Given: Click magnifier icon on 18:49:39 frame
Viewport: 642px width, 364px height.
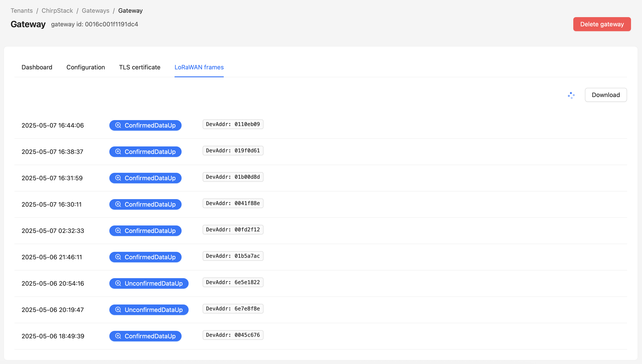Looking at the screenshot, I should click(118, 336).
